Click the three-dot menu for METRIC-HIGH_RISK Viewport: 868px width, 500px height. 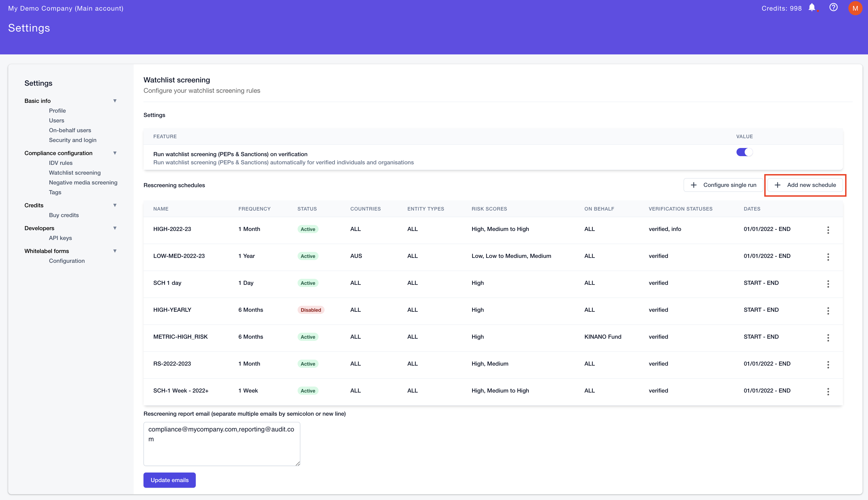(828, 337)
